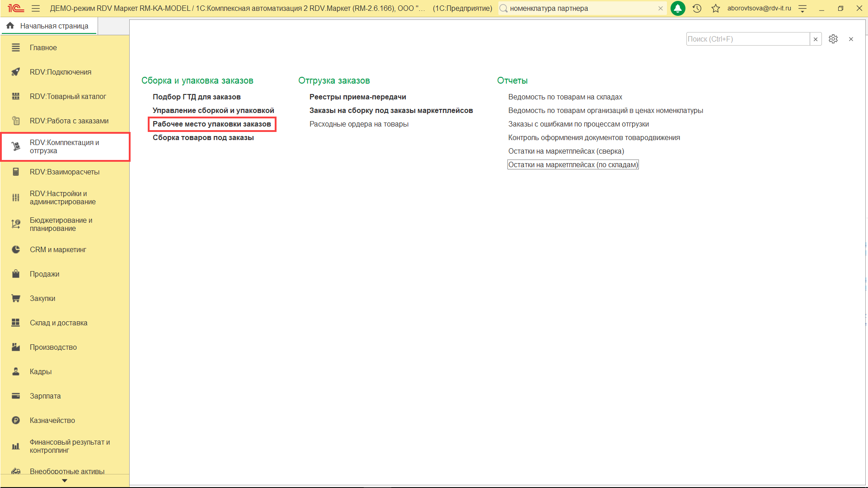Open favorites star icon
The height and width of the screenshot is (488, 868).
[x=716, y=8]
